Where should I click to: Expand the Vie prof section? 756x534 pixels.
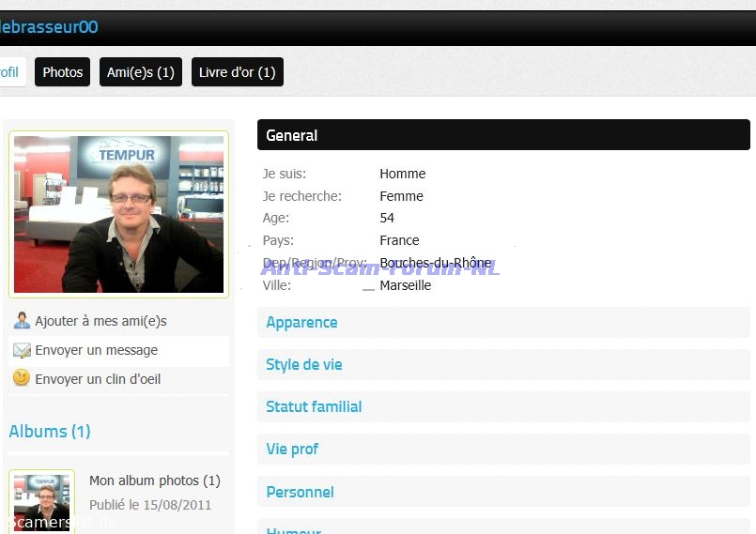point(292,449)
